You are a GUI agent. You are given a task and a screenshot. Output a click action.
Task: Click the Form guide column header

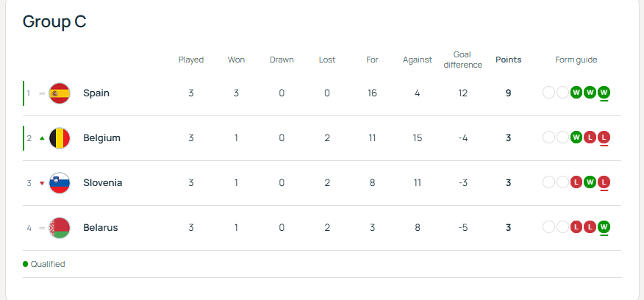click(x=576, y=60)
